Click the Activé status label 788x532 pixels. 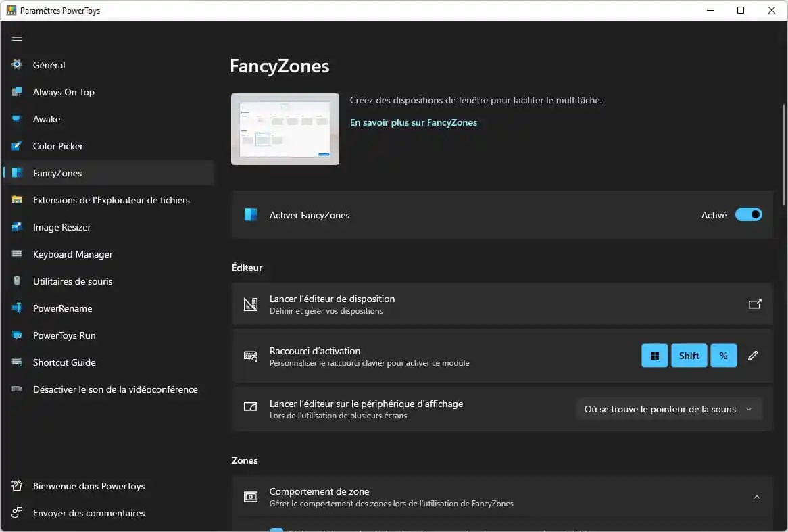(714, 215)
